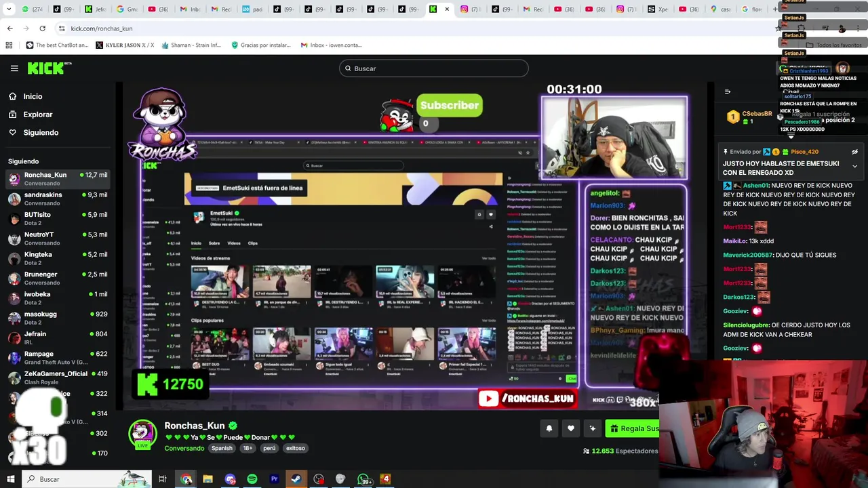Viewport: 868px width, 488px height.
Task: Switch to the Jefra Kick browser tab
Action: [x=95, y=9]
